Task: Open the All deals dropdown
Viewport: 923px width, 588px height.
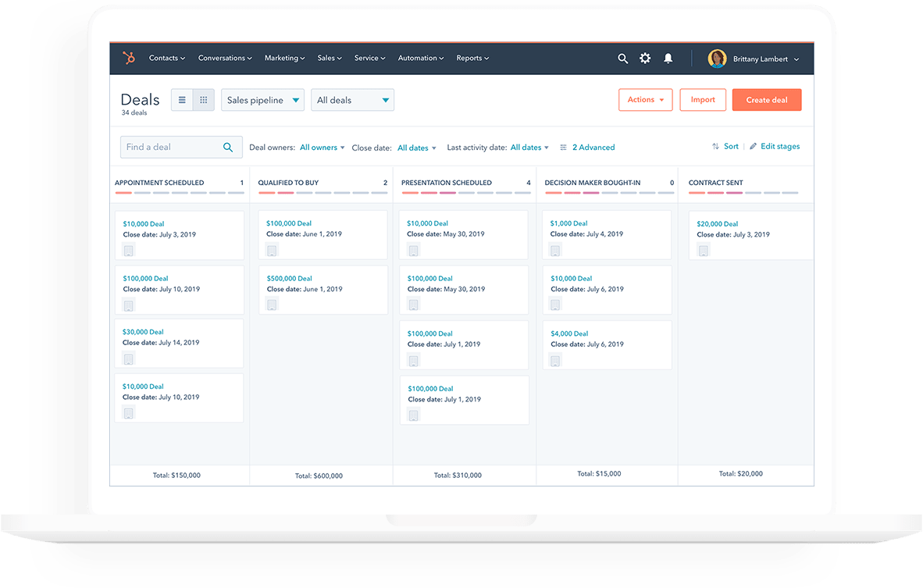Action: [x=352, y=99]
